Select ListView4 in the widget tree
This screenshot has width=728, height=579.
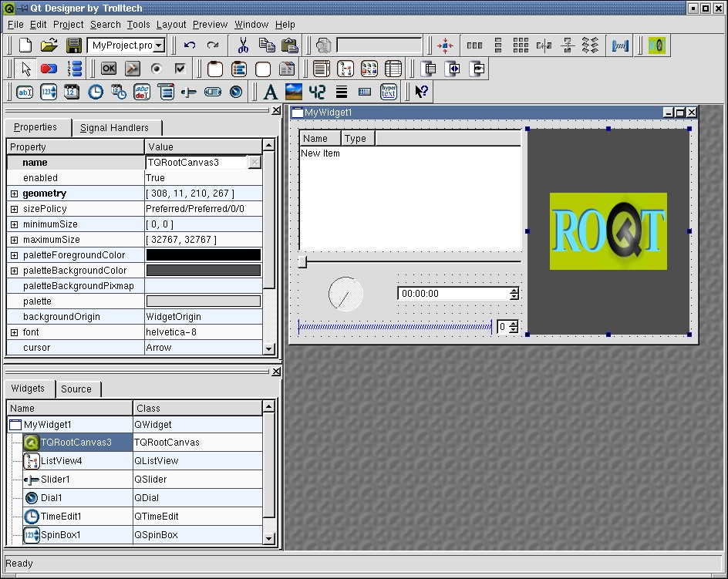click(x=61, y=461)
